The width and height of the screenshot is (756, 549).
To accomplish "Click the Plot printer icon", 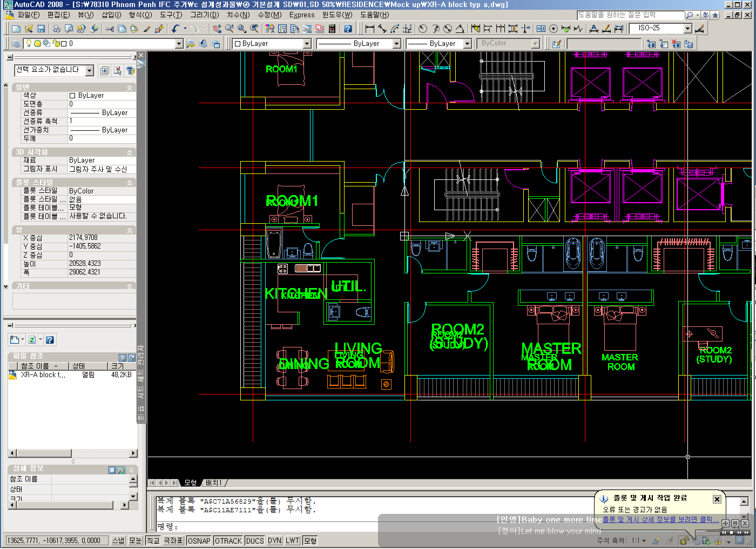I will coord(57,29).
